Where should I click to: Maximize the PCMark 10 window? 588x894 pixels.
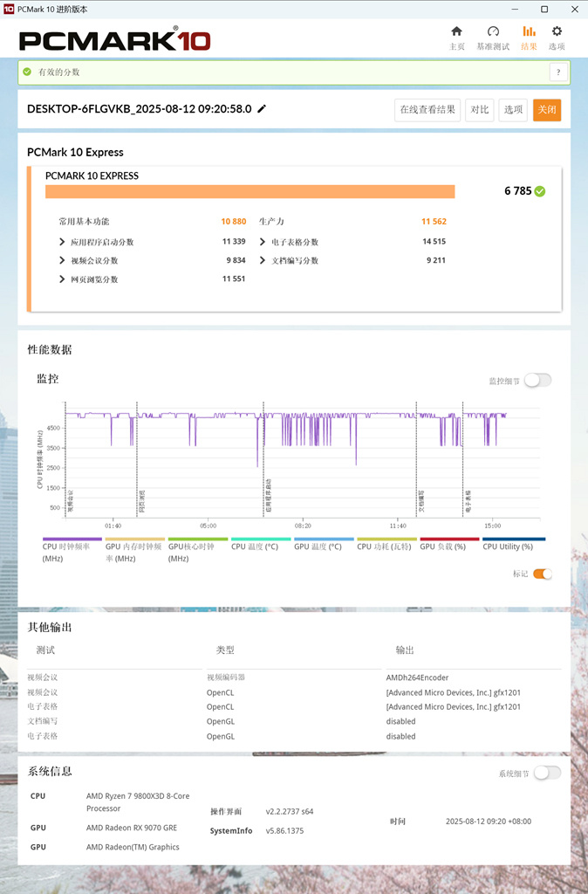pos(544,9)
